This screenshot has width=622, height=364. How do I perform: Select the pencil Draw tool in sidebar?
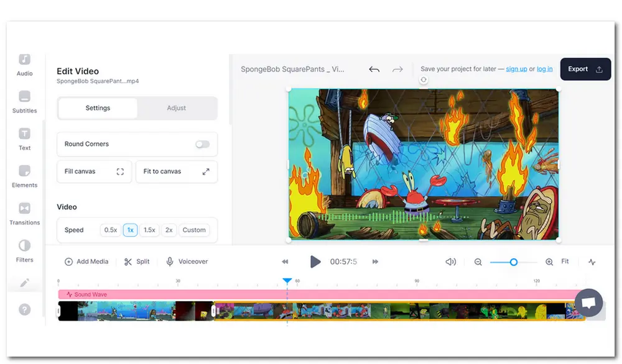pos(25,283)
